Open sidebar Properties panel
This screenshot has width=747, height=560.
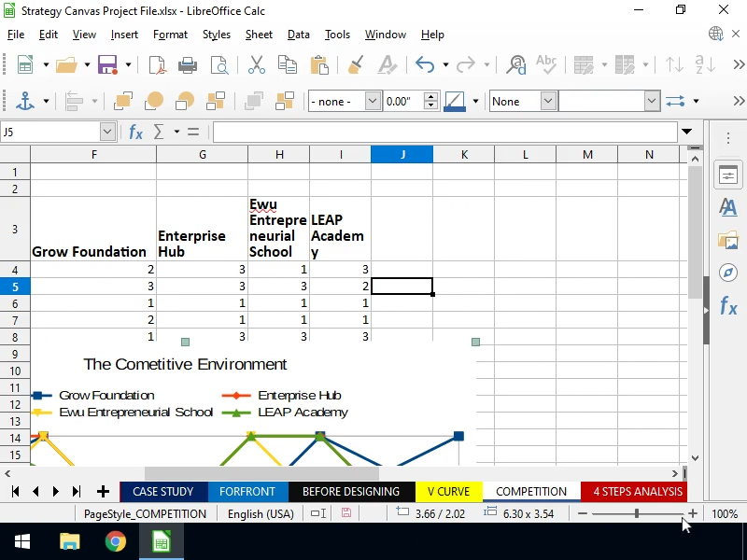click(728, 175)
